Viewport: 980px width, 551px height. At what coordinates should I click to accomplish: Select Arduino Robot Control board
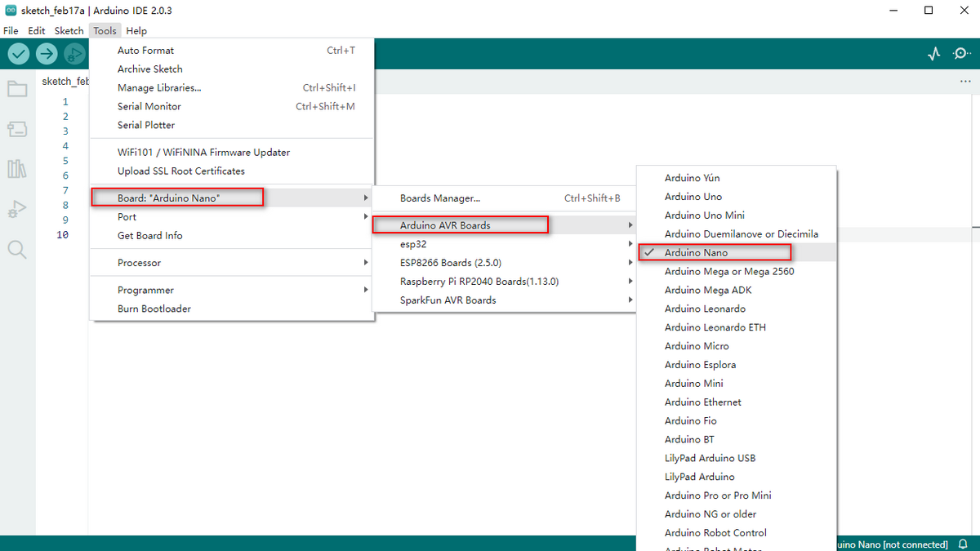click(737, 533)
